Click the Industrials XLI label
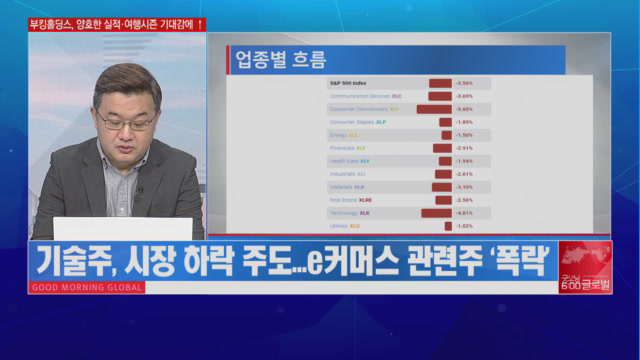This screenshot has height=360, width=640. pyautogui.click(x=347, y=174)
